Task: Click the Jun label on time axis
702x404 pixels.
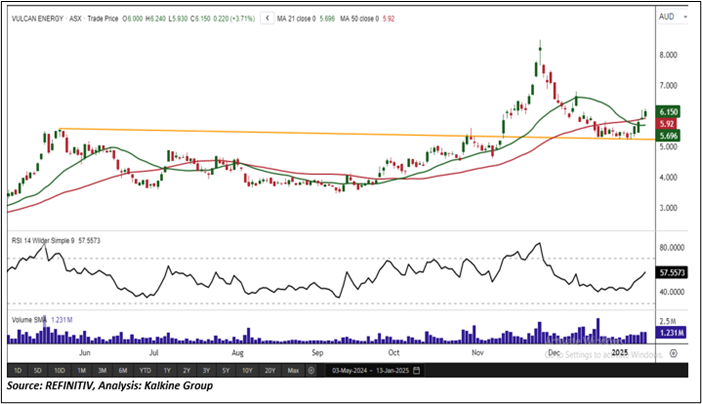Action: coord(85,353)
